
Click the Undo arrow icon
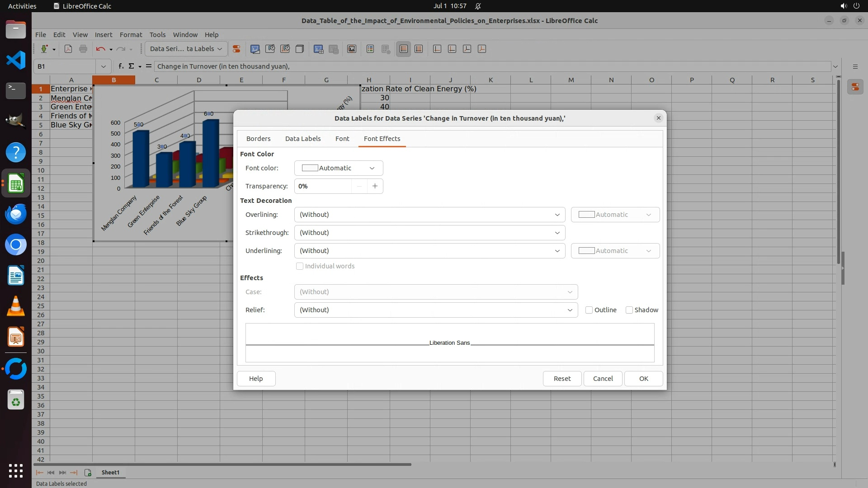[x=100, y=49]
